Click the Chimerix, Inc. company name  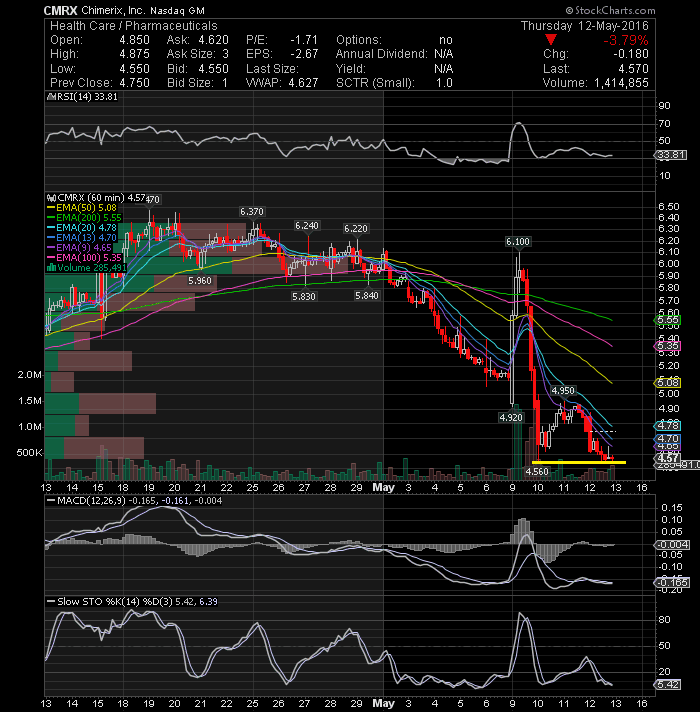[x=113, y=10]
